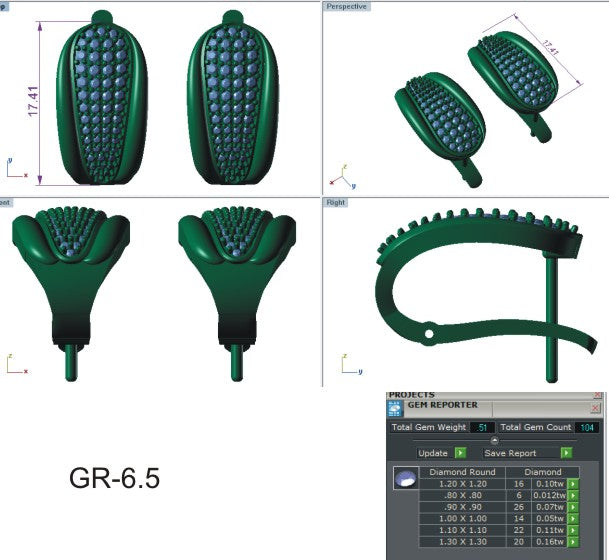Select the Perspective viewport label
Screen dimensions: 609x560
(x=347, y=6)
